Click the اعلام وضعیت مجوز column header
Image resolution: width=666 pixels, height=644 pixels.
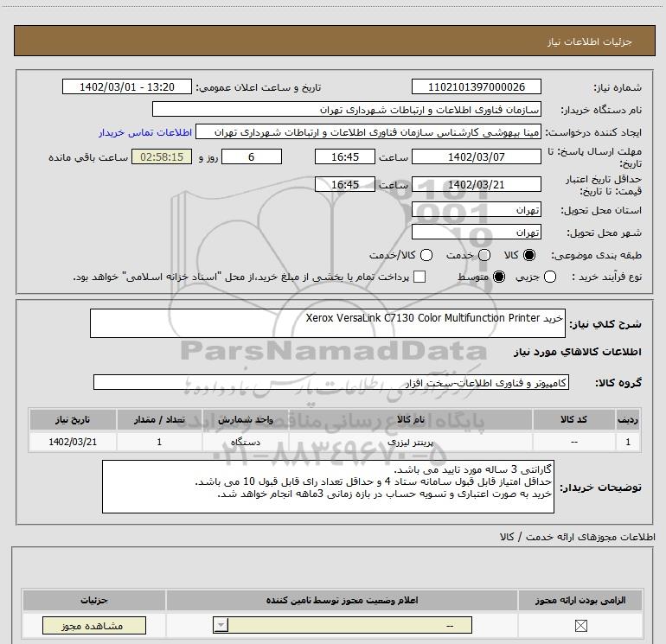(x=342, y=600)
